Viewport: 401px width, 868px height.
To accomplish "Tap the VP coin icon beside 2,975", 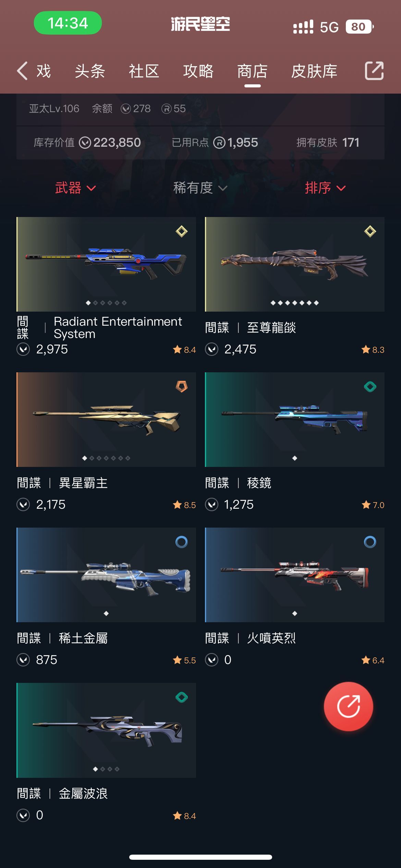I will coord(23,349).
